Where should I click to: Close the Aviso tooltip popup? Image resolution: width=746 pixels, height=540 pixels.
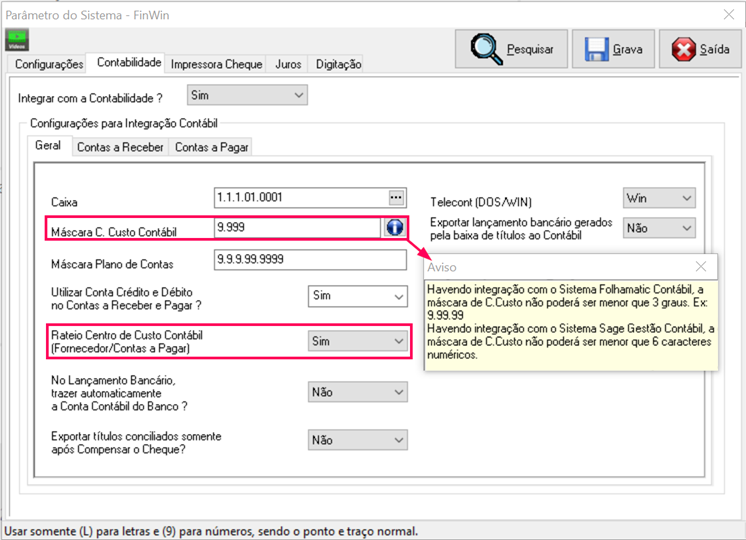701,267
